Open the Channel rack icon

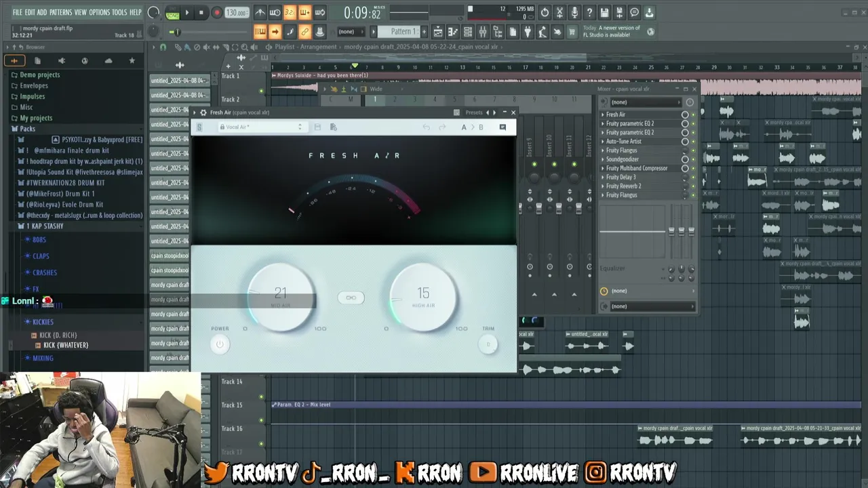coord(468,32)
